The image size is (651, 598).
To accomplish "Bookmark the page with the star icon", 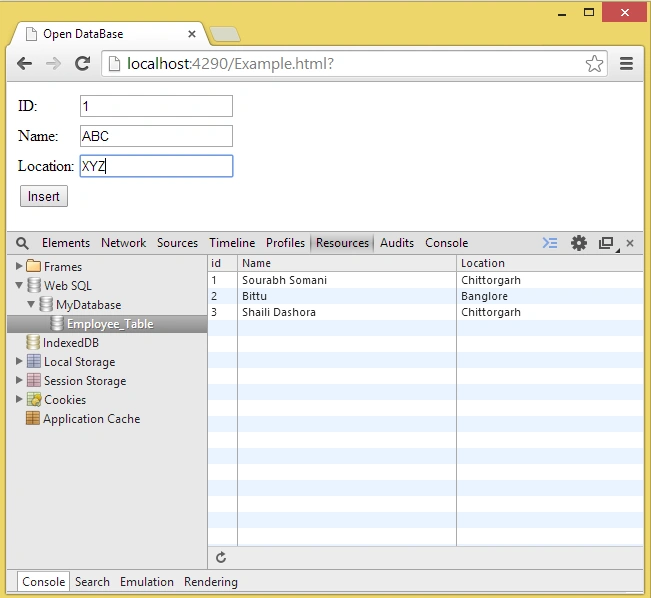I will tap(594, 64).
